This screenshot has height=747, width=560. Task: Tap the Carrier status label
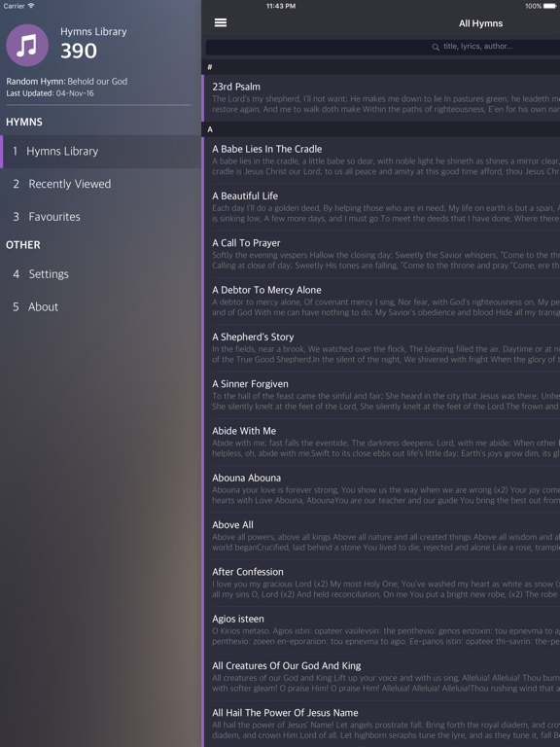(x=14, y=6)
